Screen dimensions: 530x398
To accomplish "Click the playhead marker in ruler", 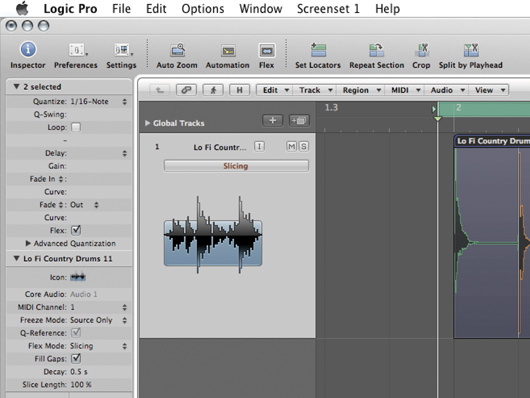I will coord(438,118).
